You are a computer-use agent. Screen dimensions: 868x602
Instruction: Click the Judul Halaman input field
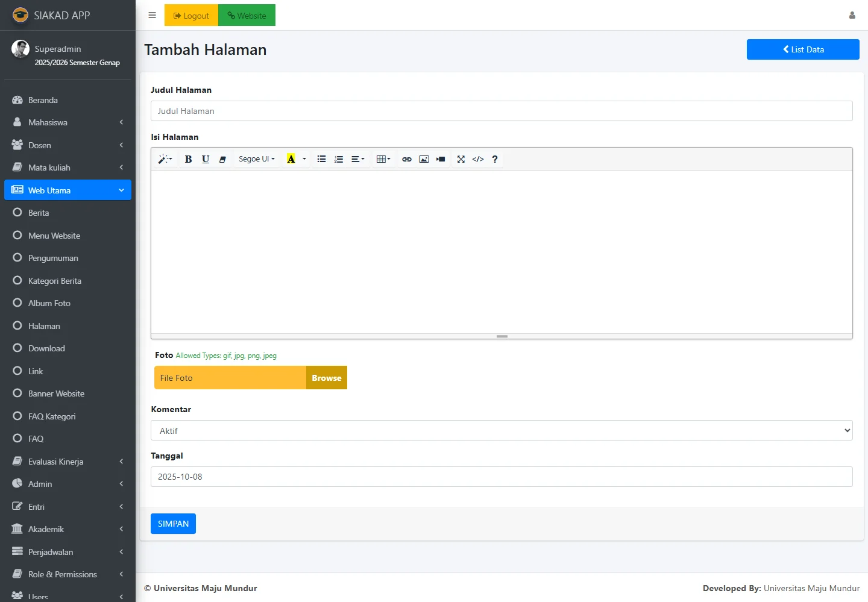(x=501, y=111)
